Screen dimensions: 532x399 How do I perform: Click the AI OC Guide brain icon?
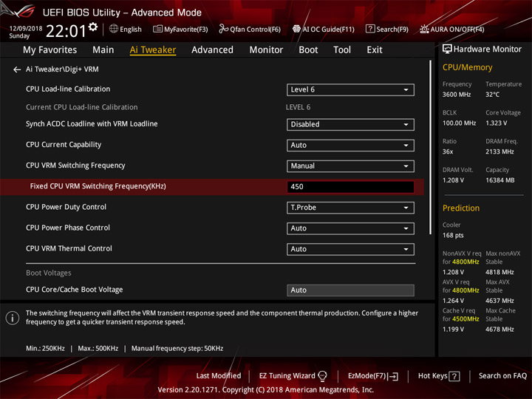(x=296, y=29)
